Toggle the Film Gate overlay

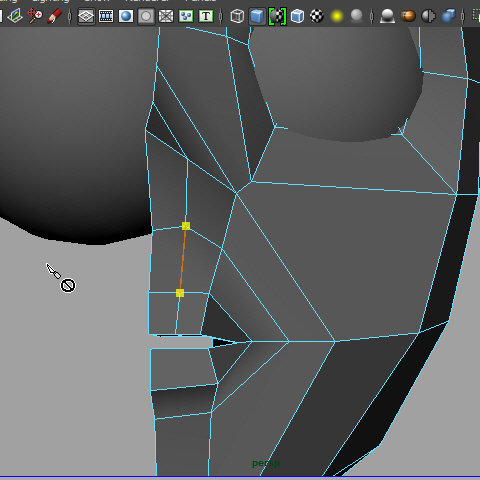pyautogui.click(x=106, y=16)
